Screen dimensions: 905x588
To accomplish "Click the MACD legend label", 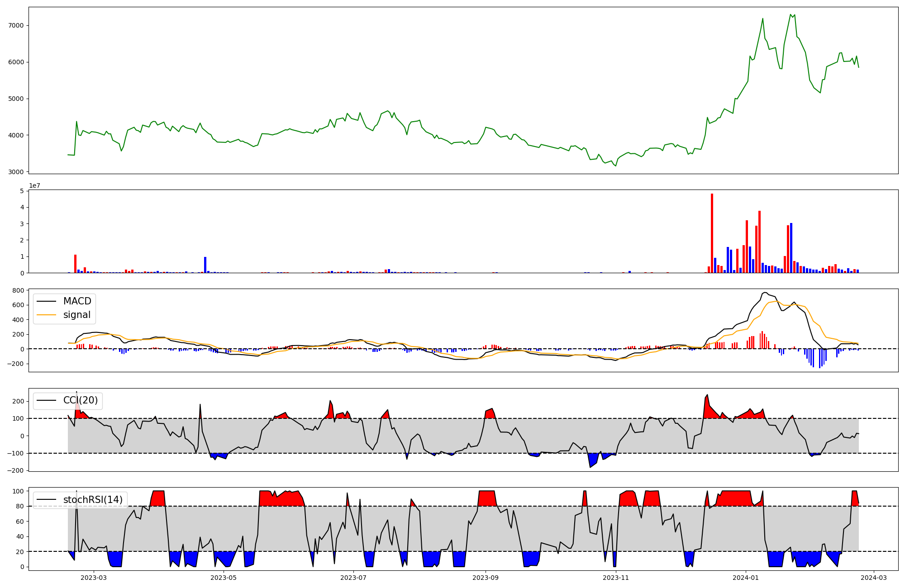I will [x=77, y=301].
